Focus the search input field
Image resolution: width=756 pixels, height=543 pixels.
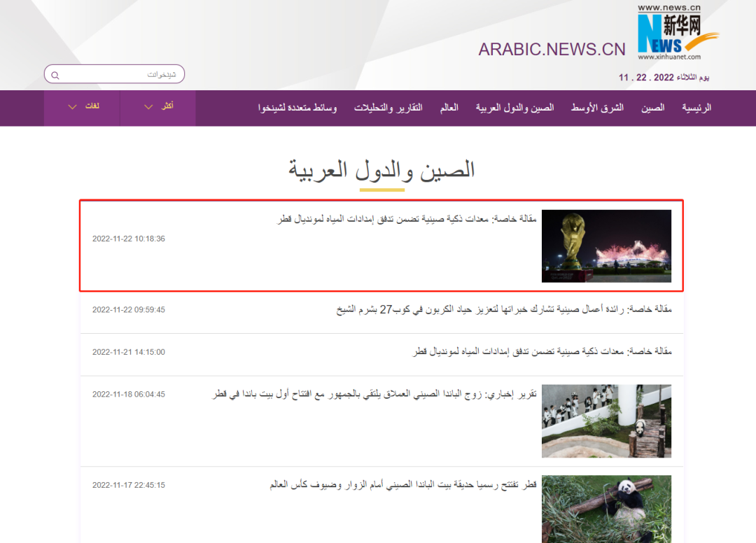(x=119, y=74)
